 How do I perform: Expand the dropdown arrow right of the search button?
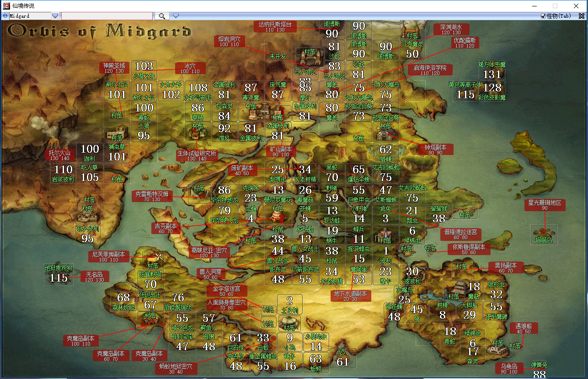pos(176,16)
